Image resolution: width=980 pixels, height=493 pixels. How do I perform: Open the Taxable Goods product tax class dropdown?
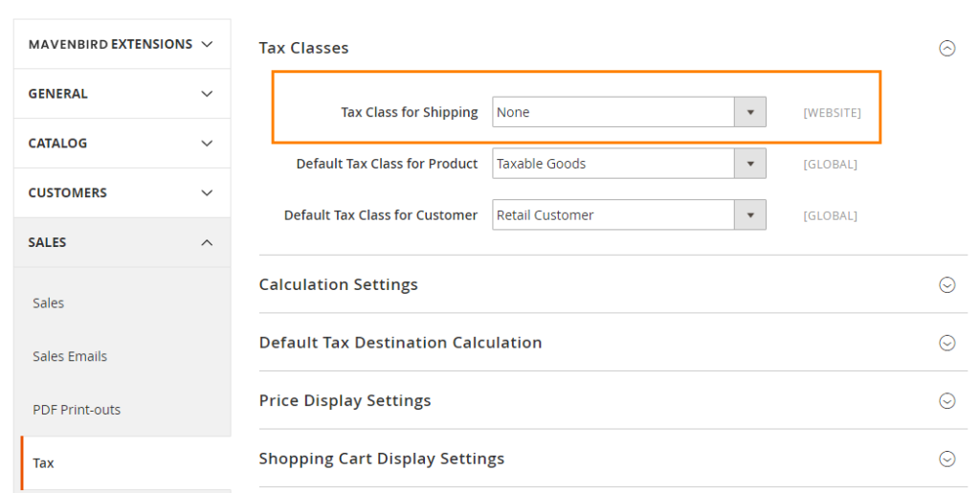[613, 164]
